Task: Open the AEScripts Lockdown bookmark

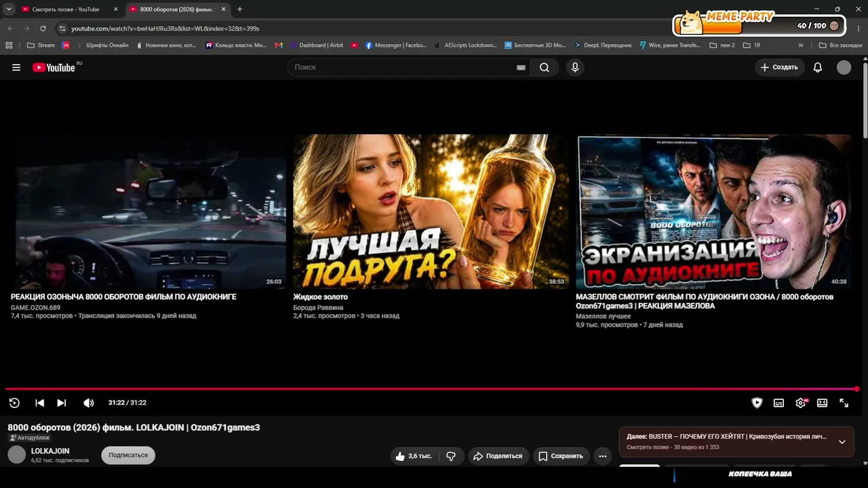Action: [x=466, y=45]
